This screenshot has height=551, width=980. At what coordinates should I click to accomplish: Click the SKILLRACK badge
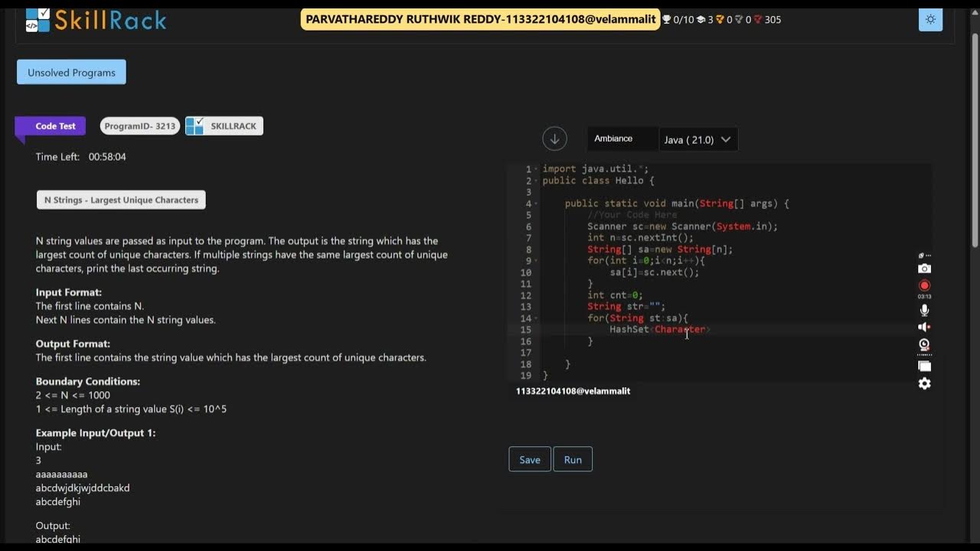pyautogui.click(x=224, y=126)
